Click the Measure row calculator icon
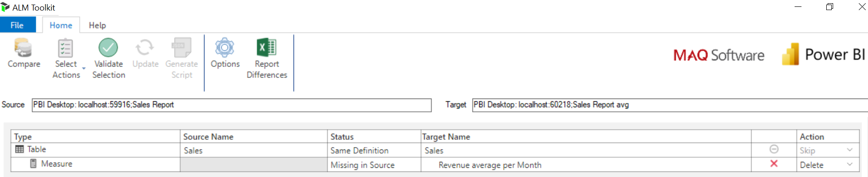The image size is (868, 177). tap(33, 164)
